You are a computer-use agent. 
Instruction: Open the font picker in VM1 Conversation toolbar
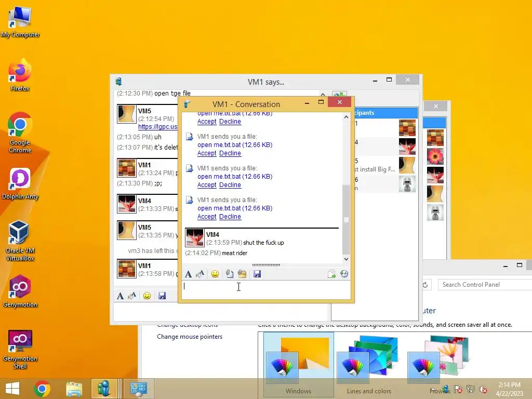[188, 274]
